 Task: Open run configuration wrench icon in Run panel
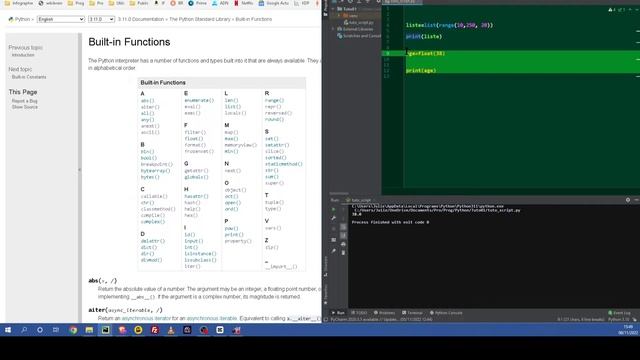333,218
